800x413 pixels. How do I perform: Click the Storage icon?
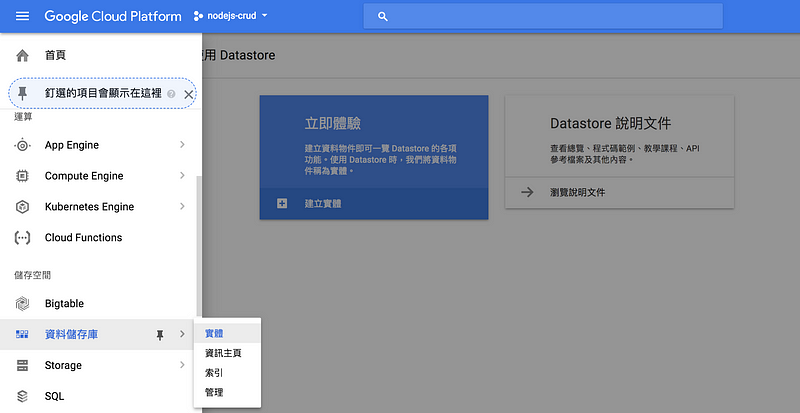click(22, 366)
